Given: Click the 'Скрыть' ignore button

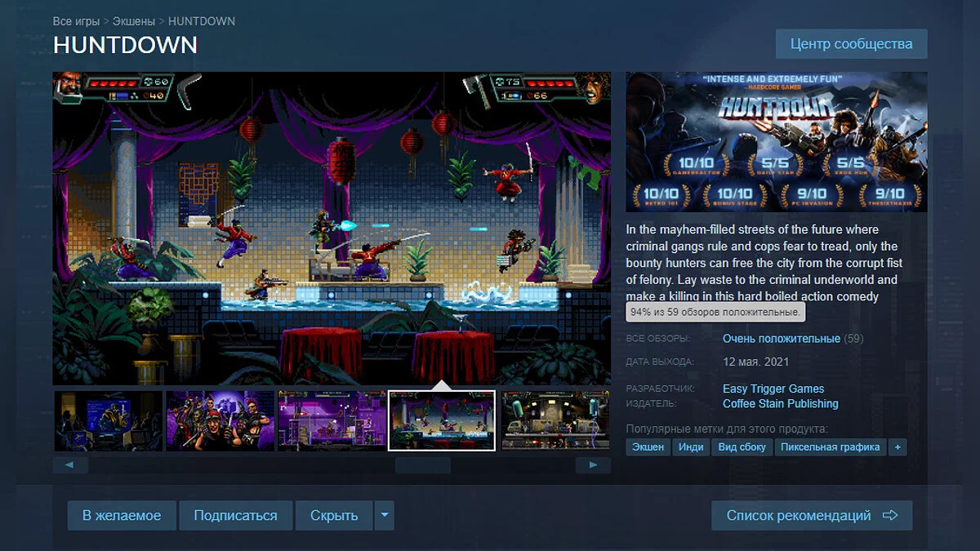Looking at the screenshot, I should pos(334,515).
